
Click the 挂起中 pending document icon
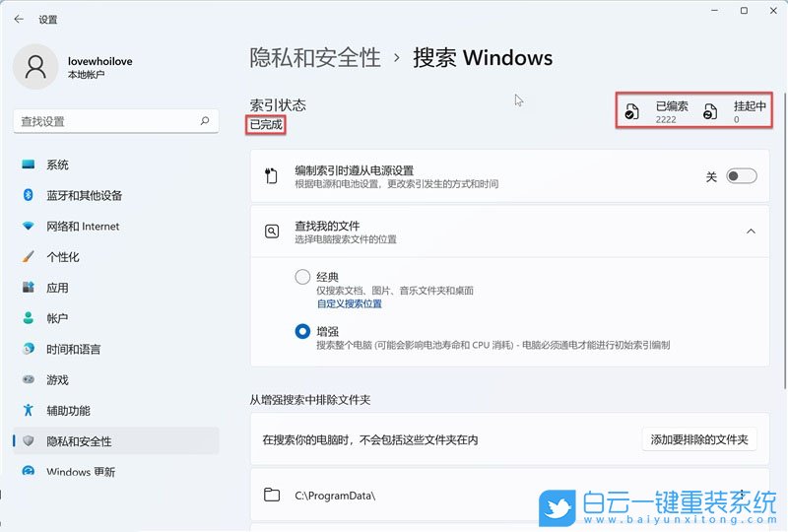pyautogui.click(x=709, y=111)
